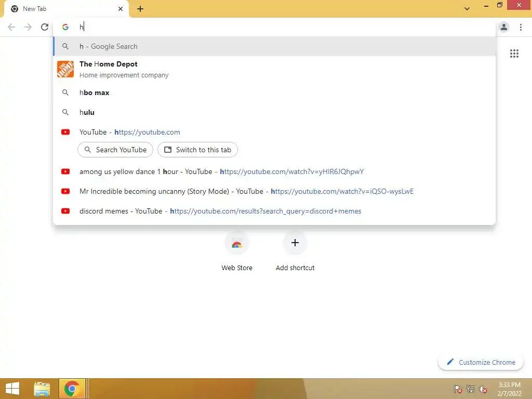Choose The Home Depot suggestion

[x=274, y=69]
